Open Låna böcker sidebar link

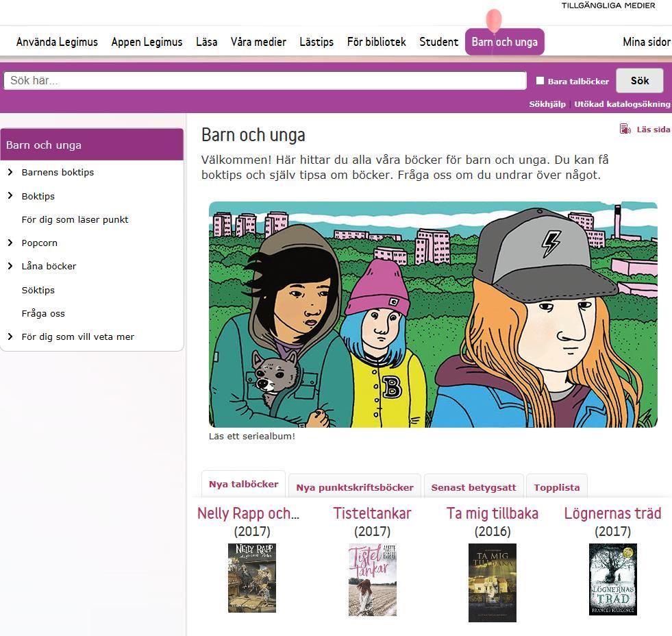click(49, 267)
